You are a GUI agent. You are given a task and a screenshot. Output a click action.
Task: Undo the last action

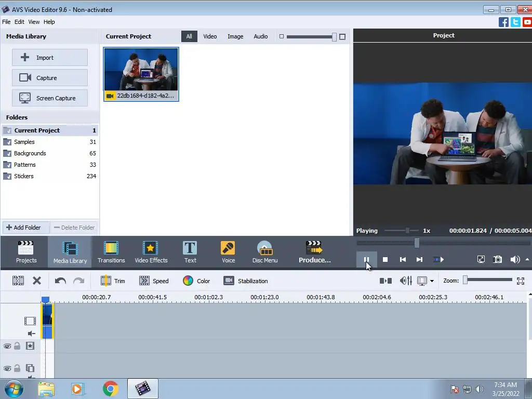(60, 281)
